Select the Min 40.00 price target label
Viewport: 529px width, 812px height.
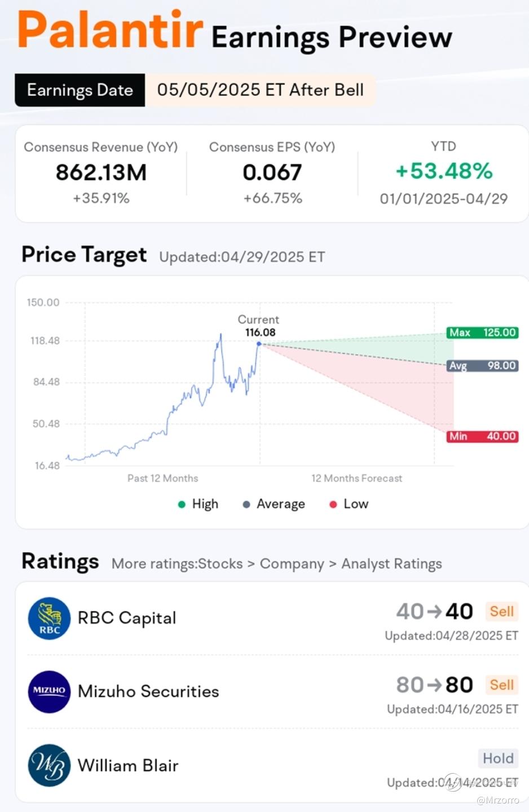pyautogui.click(x=482, y=436)
